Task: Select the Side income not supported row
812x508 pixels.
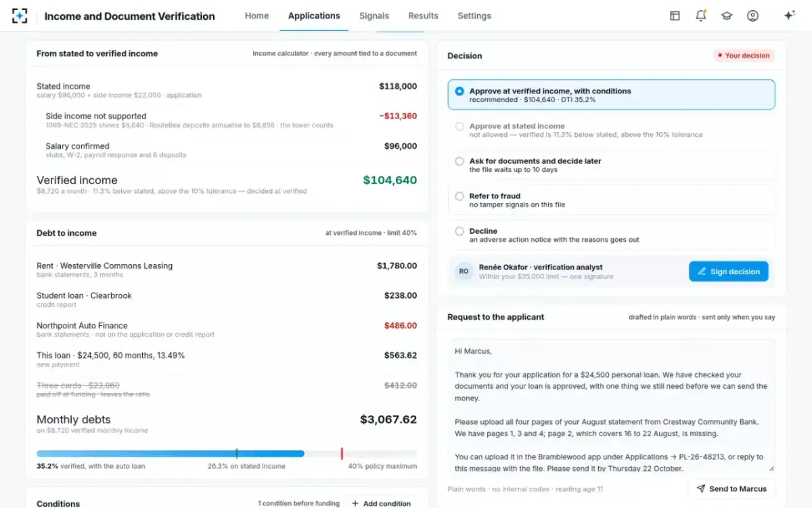Action: coord(227,120)
